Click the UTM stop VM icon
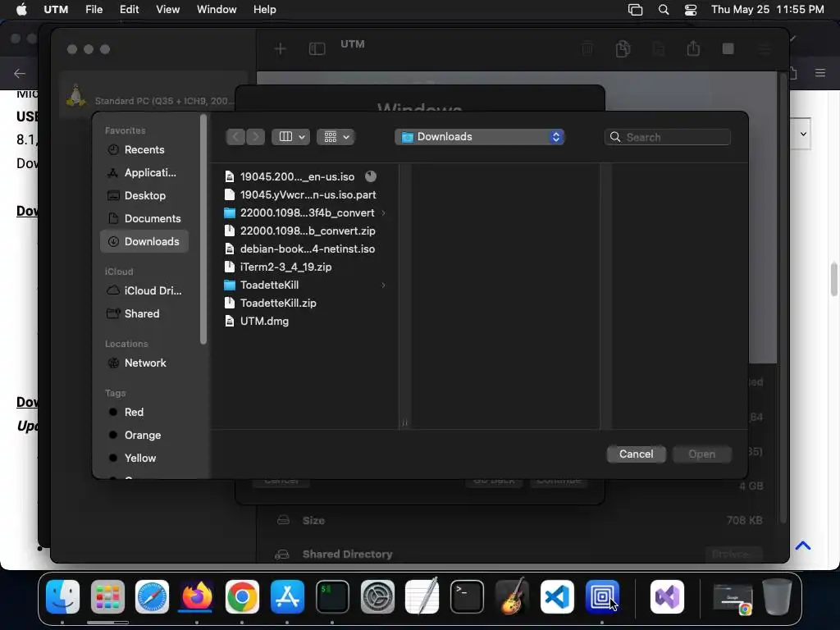840x630 pixels. [x=728, y=48]
